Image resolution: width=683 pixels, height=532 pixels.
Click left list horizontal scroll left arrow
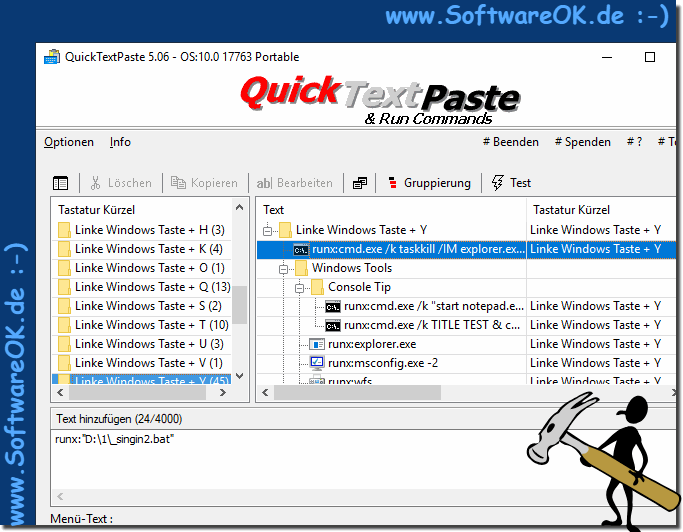click(x=61, y=393)
